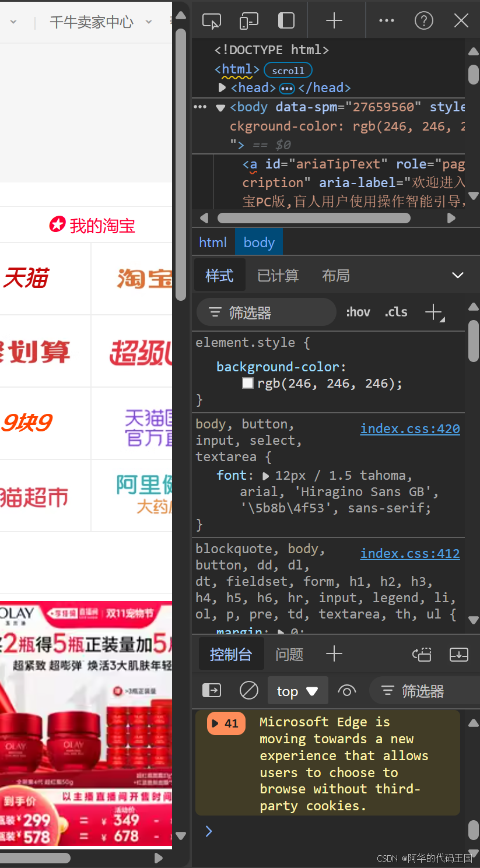Select the <!DOCTYPE html> line
Image resolution: width=480 pixels, height=868 pixels.
(x=272, y=50)
